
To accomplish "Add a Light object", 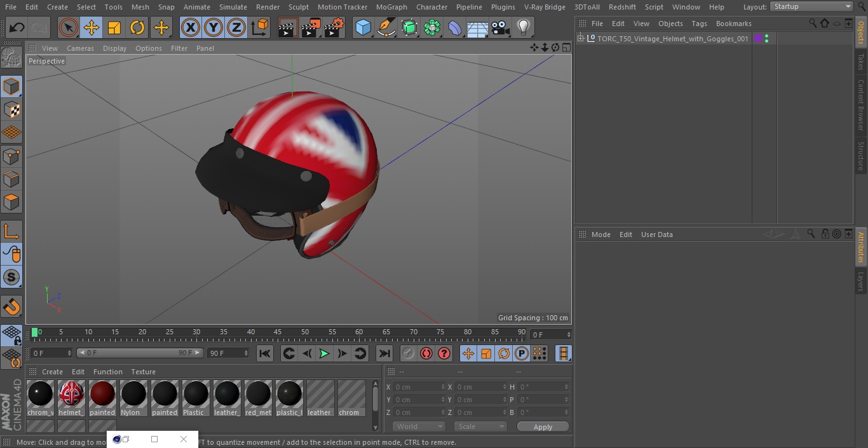I will click(523, 27).
